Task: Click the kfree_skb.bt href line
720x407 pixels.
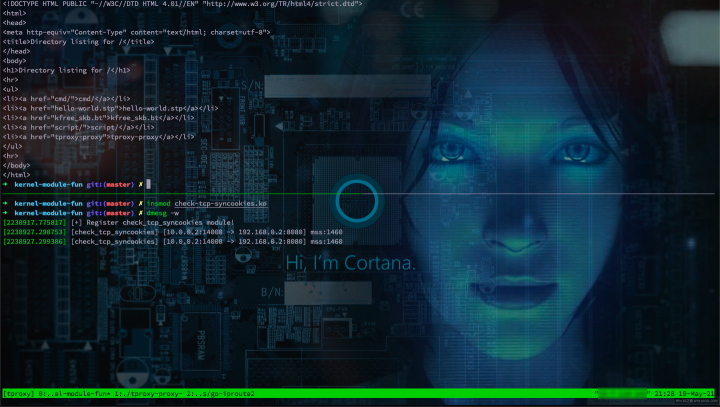Action: point(99,118)
